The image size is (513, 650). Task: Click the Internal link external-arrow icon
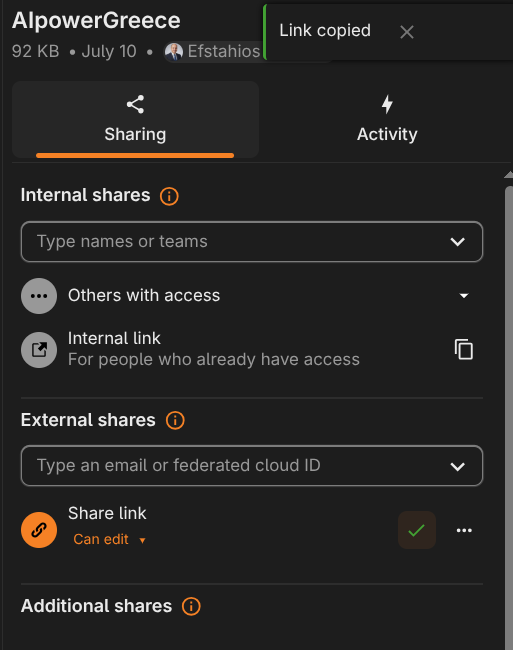pyautogui.click(x=39, y=349)
